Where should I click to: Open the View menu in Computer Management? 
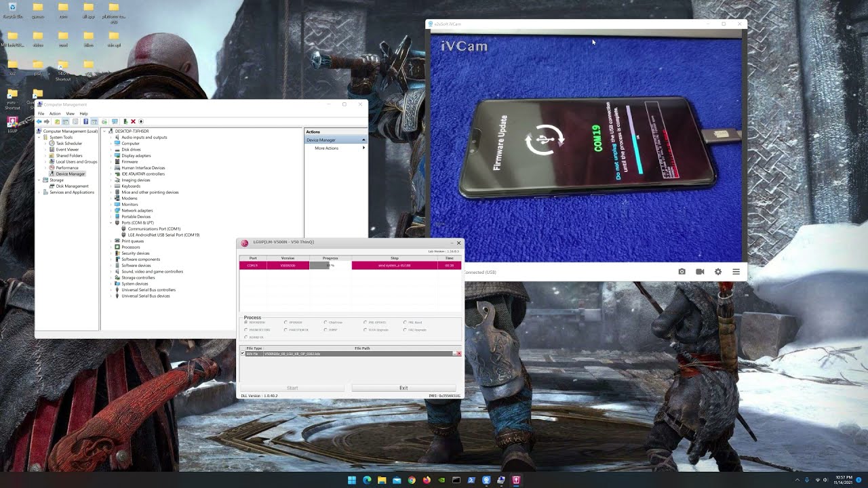tap(70, 114)
